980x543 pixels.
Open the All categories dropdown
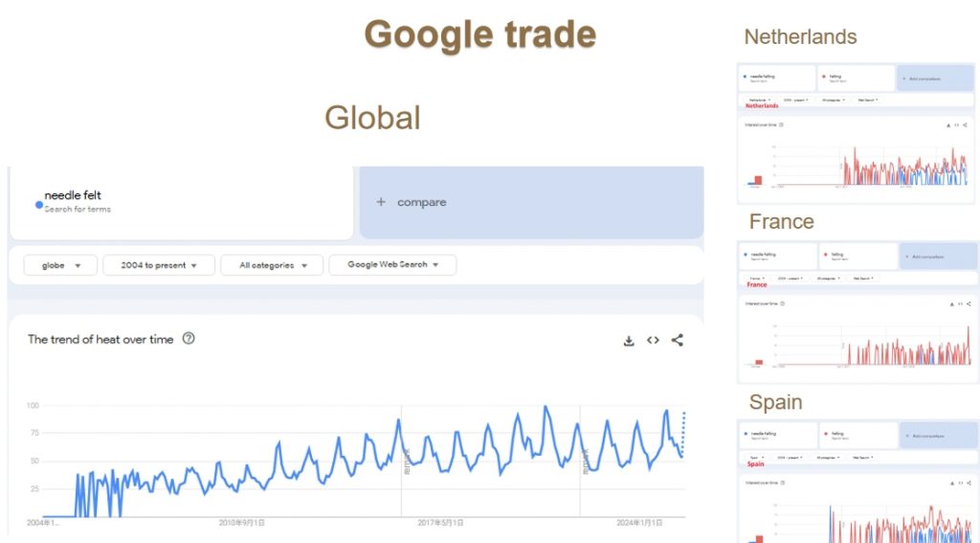click(x=272, y=265)
